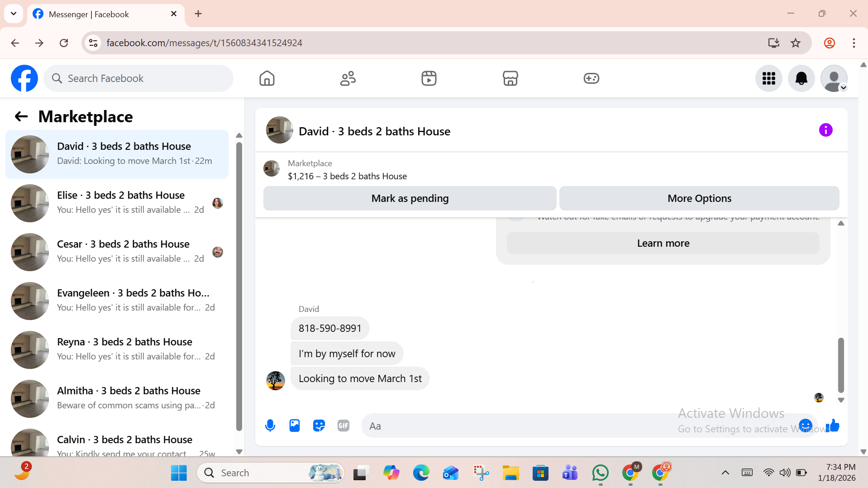Click David's phone number message 818-590-8991
This screenshot has height=488, width=868.
coord(330,328)
